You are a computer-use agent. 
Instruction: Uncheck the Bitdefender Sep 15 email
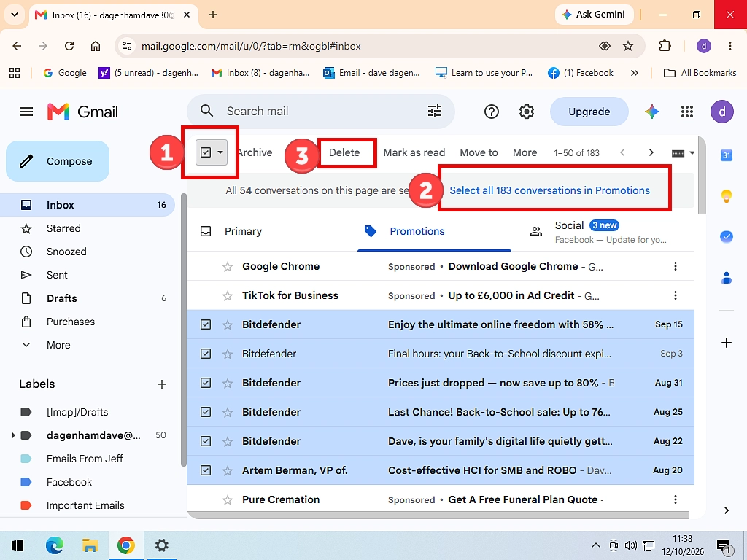coord(206,324)
